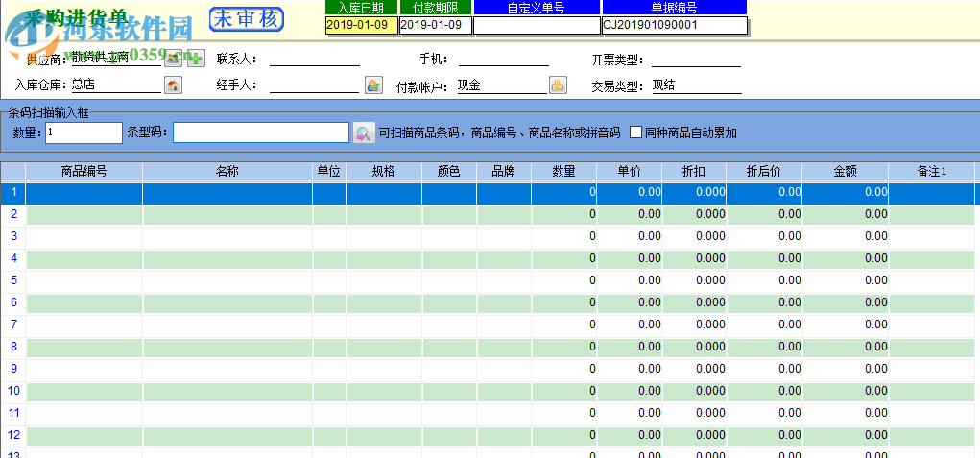Image resolution: width=980 pixels, height=458 pixels.
Task: Click the 单位 column header
Action: point(329,171)
